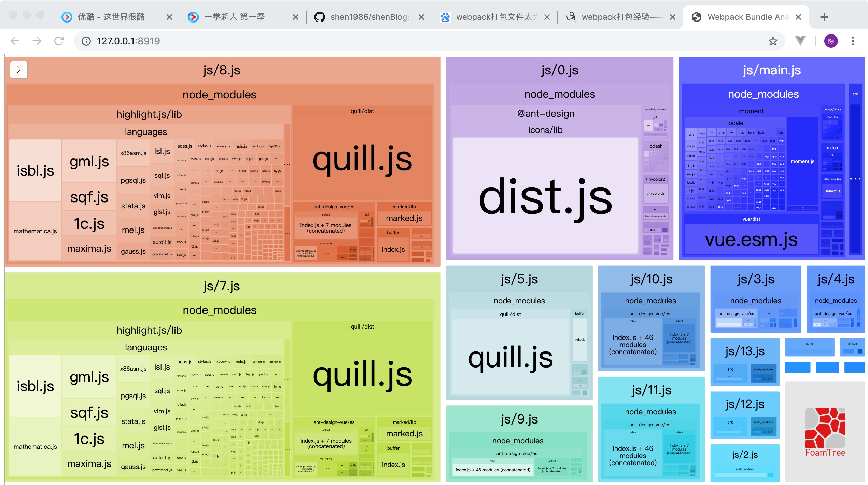The height and width of the screenshot is (485, 868).
Task: Click the js/13.js bundle title
Action: (745, 351)
